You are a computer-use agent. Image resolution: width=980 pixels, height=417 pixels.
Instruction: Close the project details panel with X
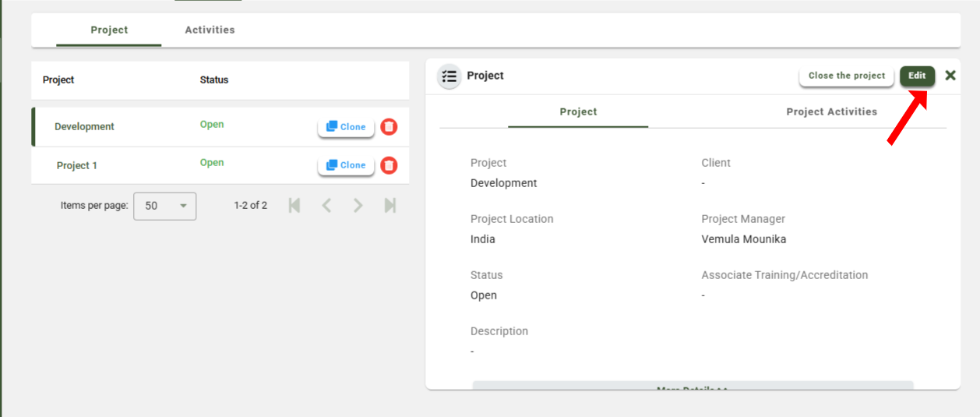[950, 76]
